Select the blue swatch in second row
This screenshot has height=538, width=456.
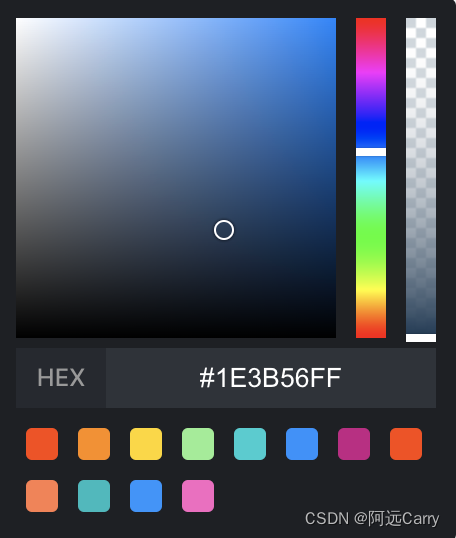coord(146,496)
